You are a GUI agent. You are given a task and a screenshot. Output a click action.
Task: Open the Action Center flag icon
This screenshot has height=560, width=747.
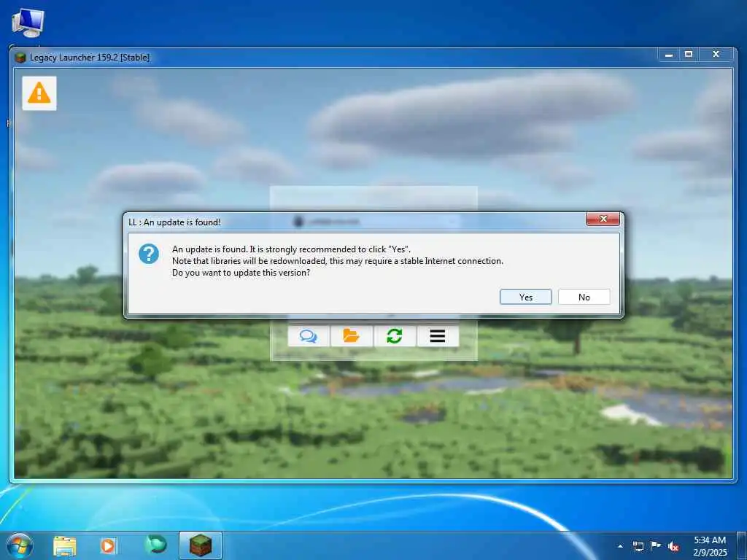656,545
